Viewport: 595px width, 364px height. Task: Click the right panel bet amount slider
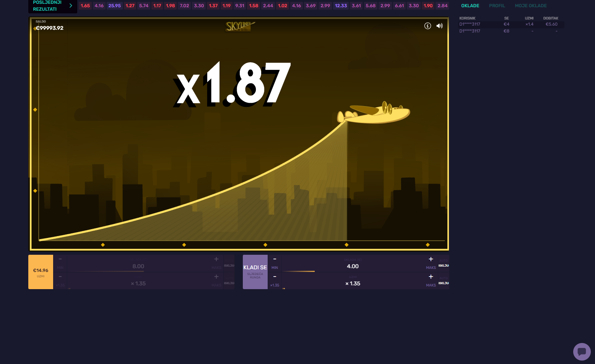pyautogui.click(x=298, y=271)
